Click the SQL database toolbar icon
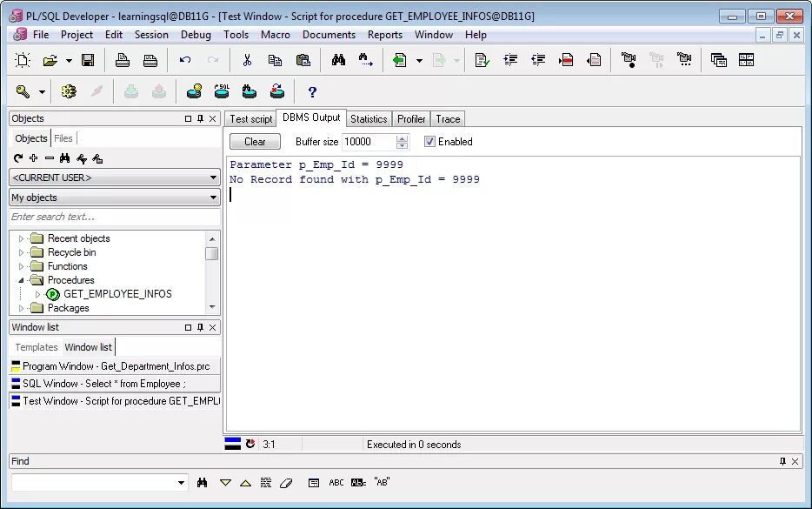Image resolution: width=812 pixels, height=509 pixels. tap(222, 91)
